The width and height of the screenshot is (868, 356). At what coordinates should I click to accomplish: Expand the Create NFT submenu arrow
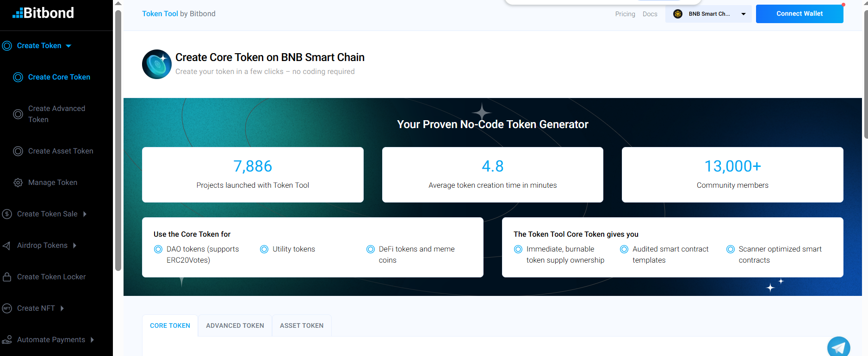(x=62, y=308)
